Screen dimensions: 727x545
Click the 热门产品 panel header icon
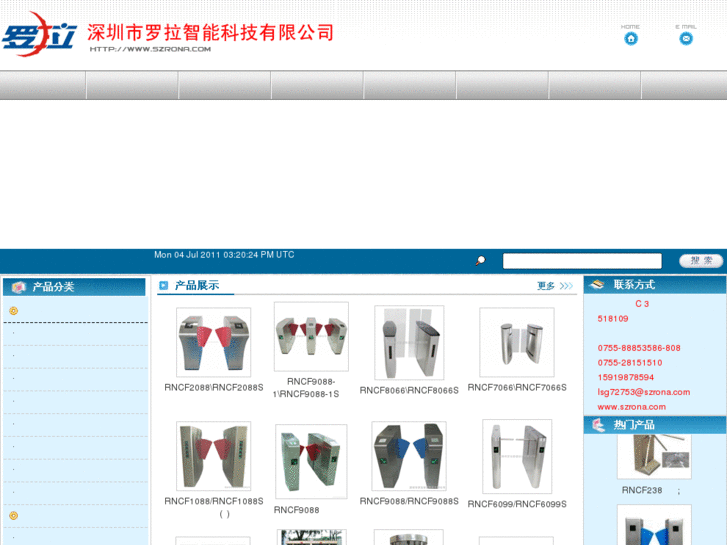[599, 424]
